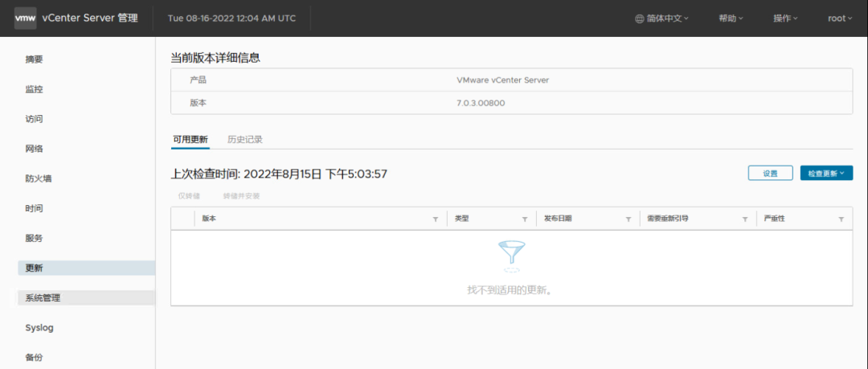This screenshot has height=369, width=868.
Task: Click the 版本 column header
Action: [x=209, y=219]
